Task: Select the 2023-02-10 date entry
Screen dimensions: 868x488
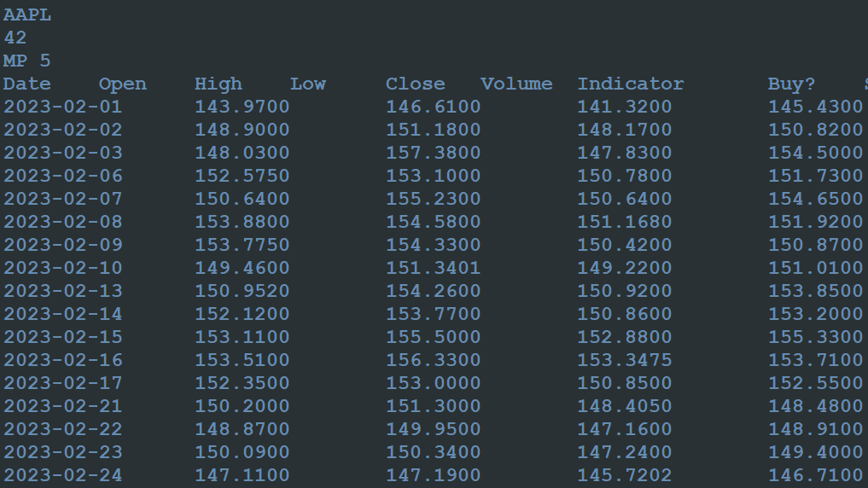Action: pyautogui.click(x=62, y=268)
